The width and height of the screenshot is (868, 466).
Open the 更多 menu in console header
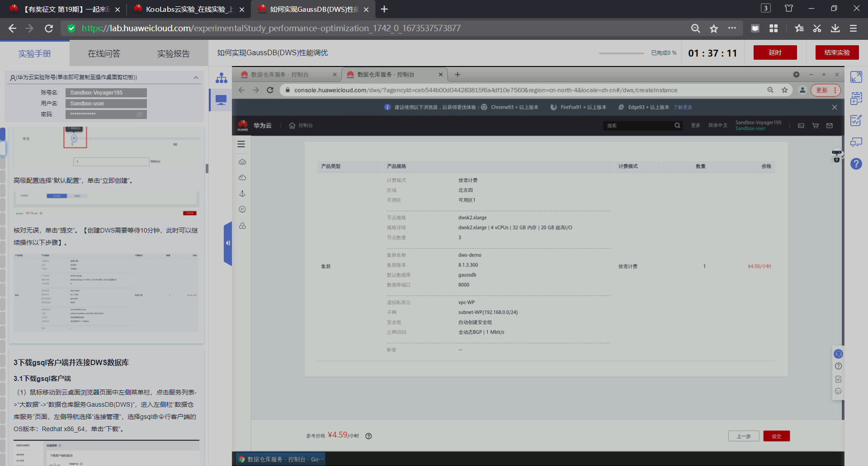click(695, 125)
